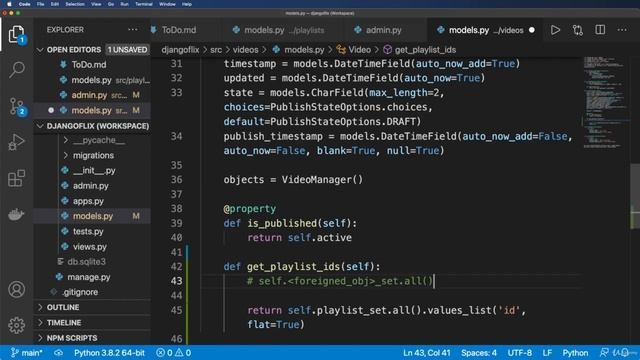
Task: Open the File menu
Action: click(x=40, y=4)
